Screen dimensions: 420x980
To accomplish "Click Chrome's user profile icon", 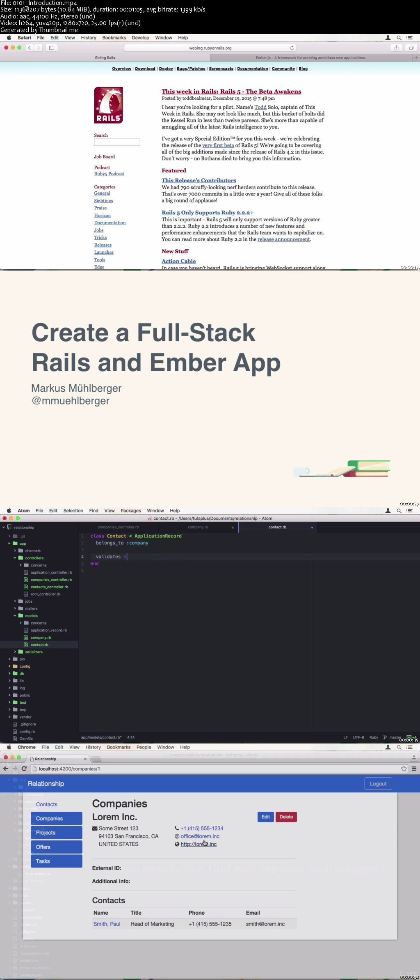I will (414, 757).
